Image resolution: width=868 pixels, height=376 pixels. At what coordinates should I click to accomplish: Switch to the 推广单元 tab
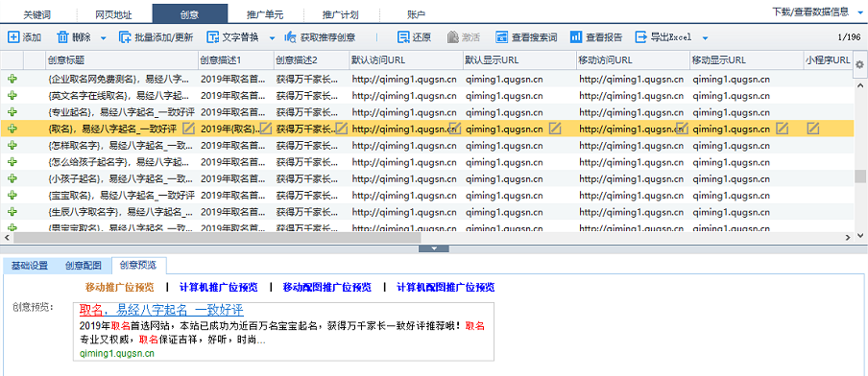pos(266,14)
